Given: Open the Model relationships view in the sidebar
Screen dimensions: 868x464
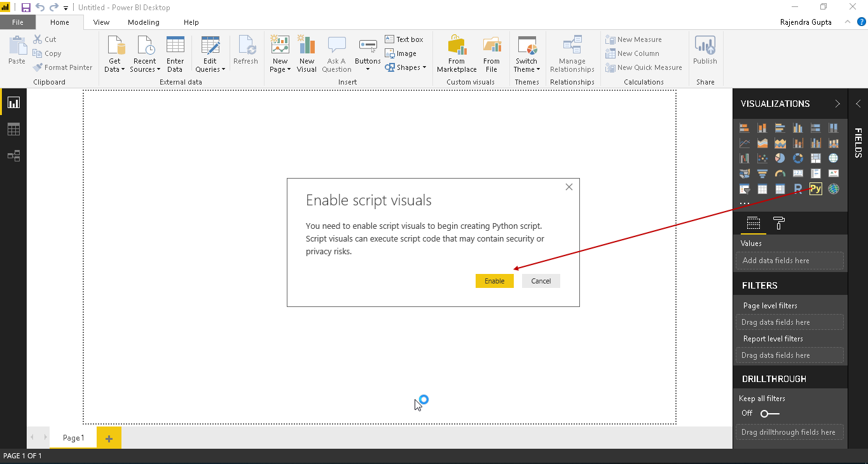Looking at the screenshot, I should click(13, 156).
